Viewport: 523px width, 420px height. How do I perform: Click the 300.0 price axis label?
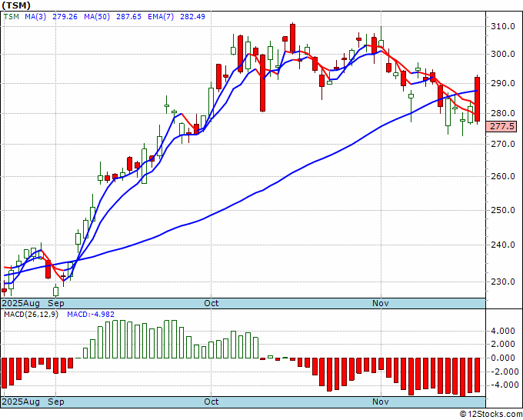[502, 54]
